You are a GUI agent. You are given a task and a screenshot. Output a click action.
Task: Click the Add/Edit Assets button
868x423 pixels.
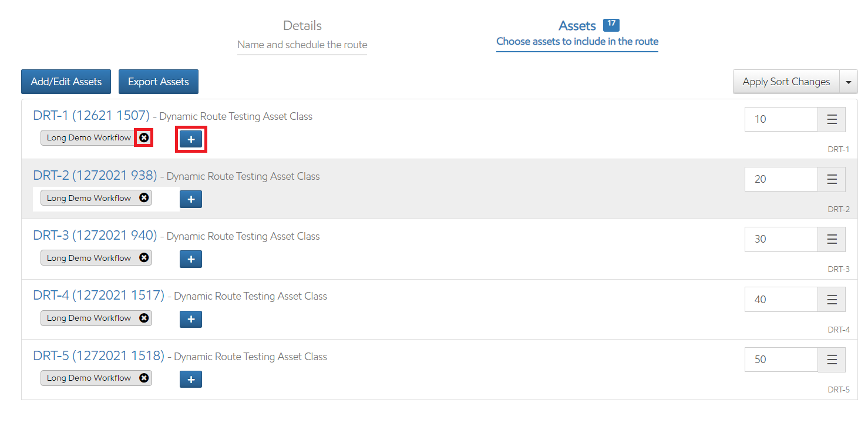pyautogui.click(x=66, y=82)
